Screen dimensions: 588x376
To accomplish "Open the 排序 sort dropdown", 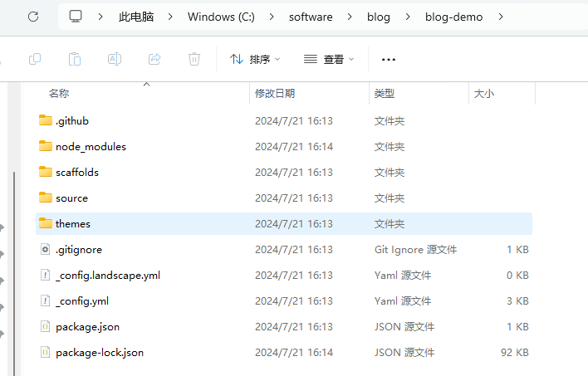I will click(255, 59).
